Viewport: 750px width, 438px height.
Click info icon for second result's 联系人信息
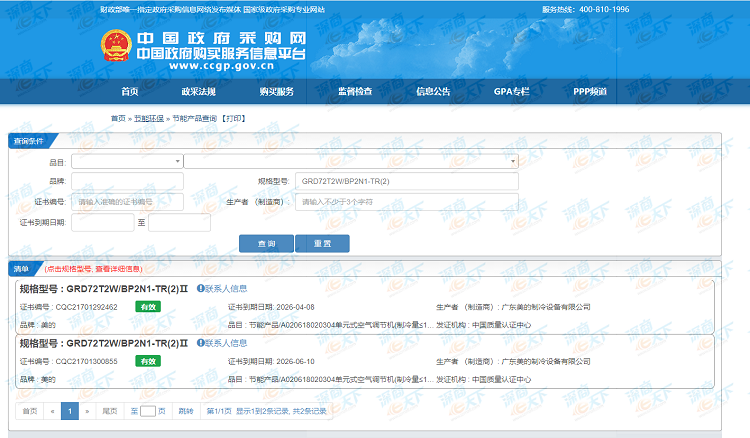pyautogui.click(x=200, y=343)
